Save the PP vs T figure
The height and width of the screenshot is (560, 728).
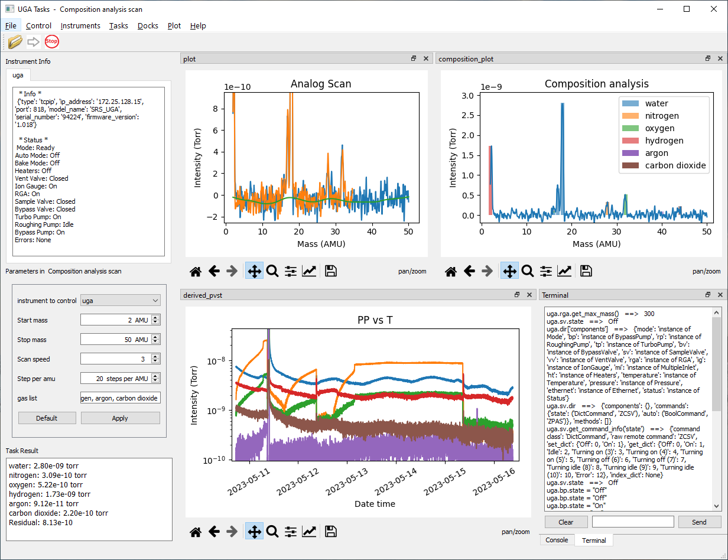click(330, 531)
